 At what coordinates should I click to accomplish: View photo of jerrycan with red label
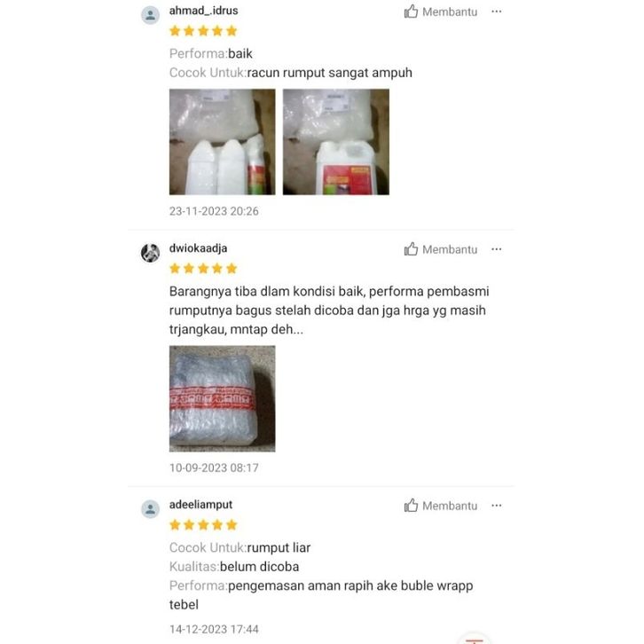point(336,142)
